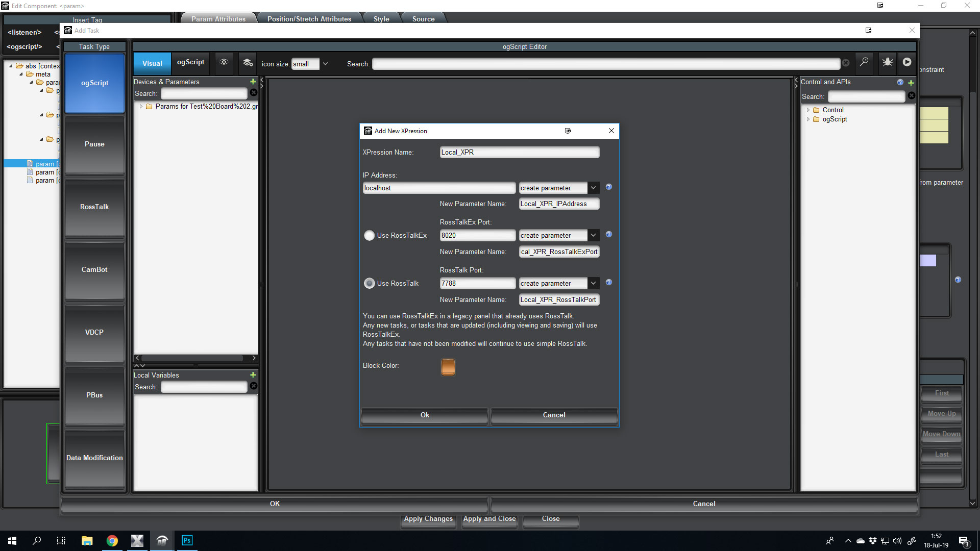The height and width of the screenshot is (551, 980).
Task: Select the Use RossTalk radio button
Action: click(369, 284)
